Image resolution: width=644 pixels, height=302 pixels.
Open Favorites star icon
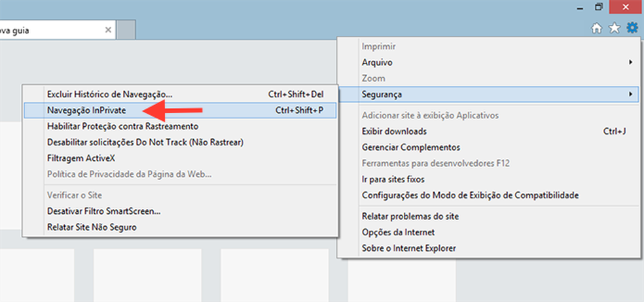[614, 28]
